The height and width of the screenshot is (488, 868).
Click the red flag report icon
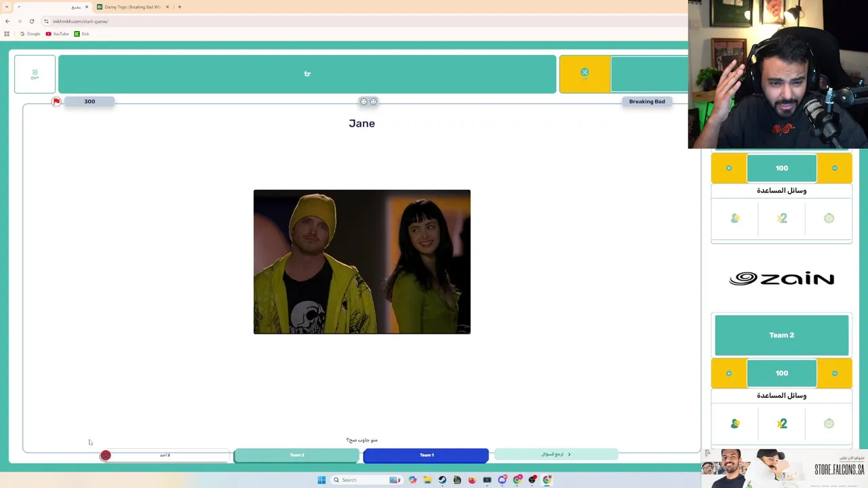coord(56,102)
